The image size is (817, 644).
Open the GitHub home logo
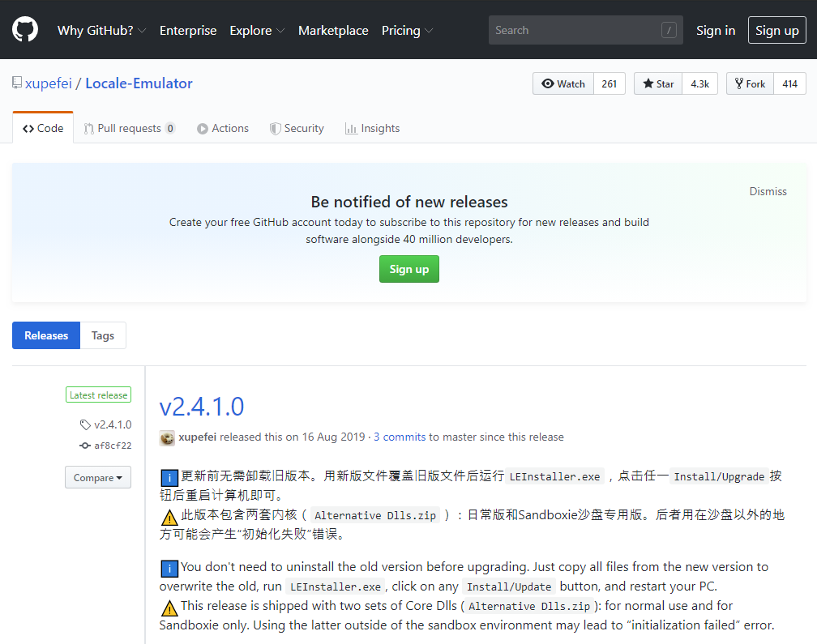click(x=25, y=29)
